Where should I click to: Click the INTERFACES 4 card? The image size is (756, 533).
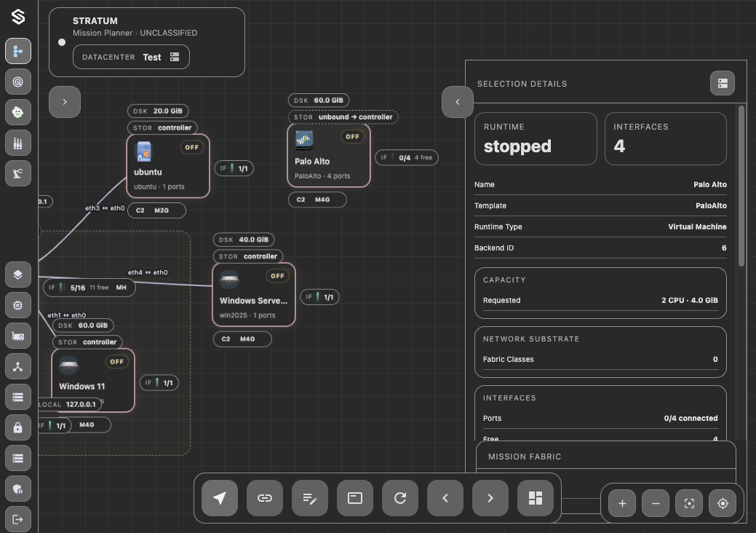click(x=665, y=139)
